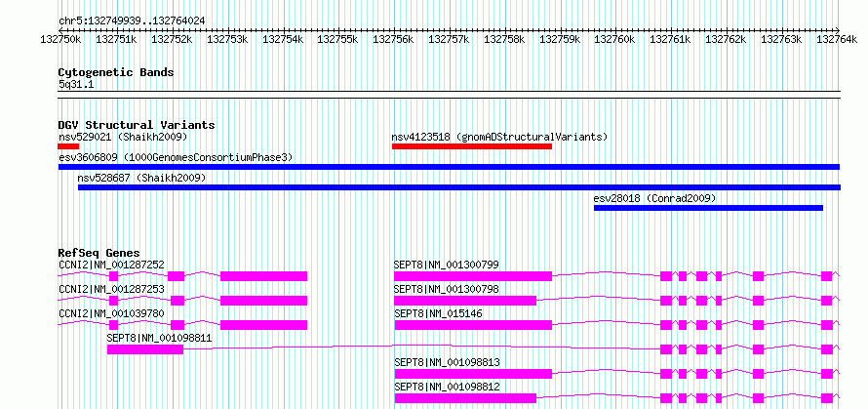Open transcript label SEPT8|NM_001098811

tap(159, 338)
